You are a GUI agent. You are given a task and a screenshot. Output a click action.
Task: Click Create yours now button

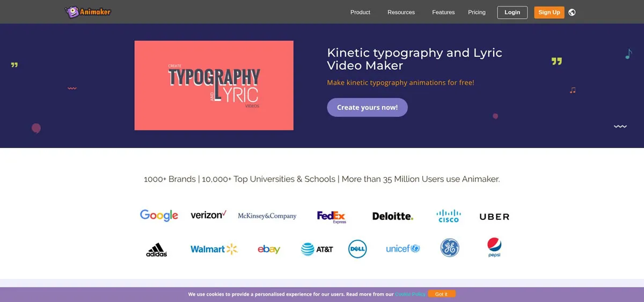pos(367,107)
